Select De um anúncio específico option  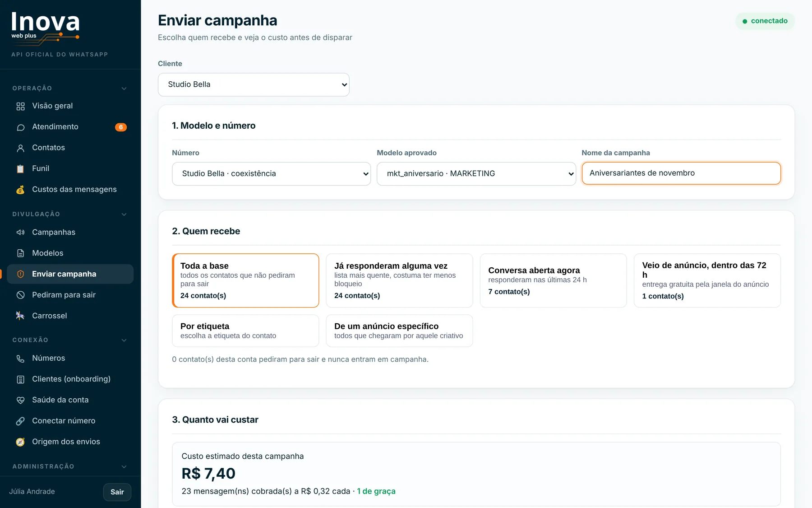[399, 331]
